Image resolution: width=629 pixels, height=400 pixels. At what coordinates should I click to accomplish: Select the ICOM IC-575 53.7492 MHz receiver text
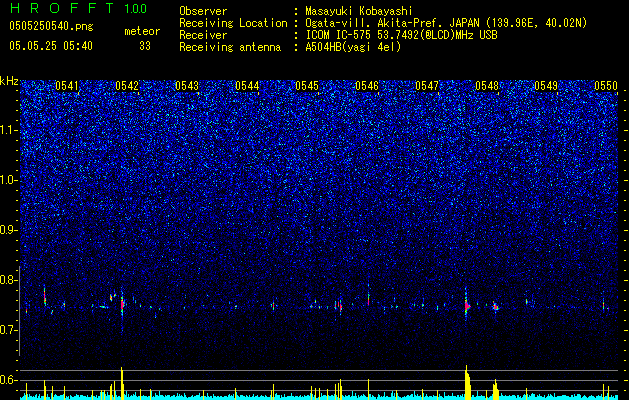click(x=401, y=35)
